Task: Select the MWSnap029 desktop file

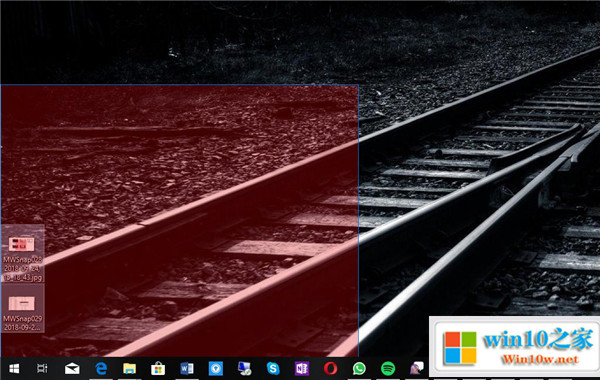Action: 23,308
